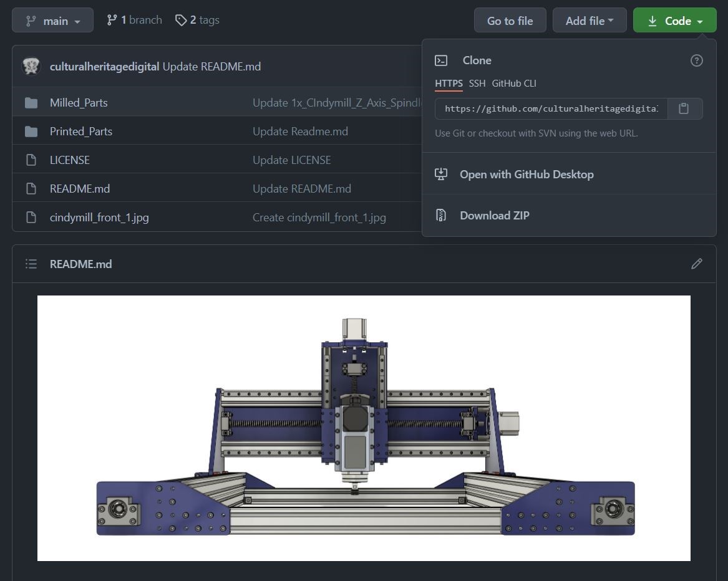The width and height of the screenshot is (728, 581).
Task: Click the culturalheritagedigital avatar image
Action: [31, 66]
